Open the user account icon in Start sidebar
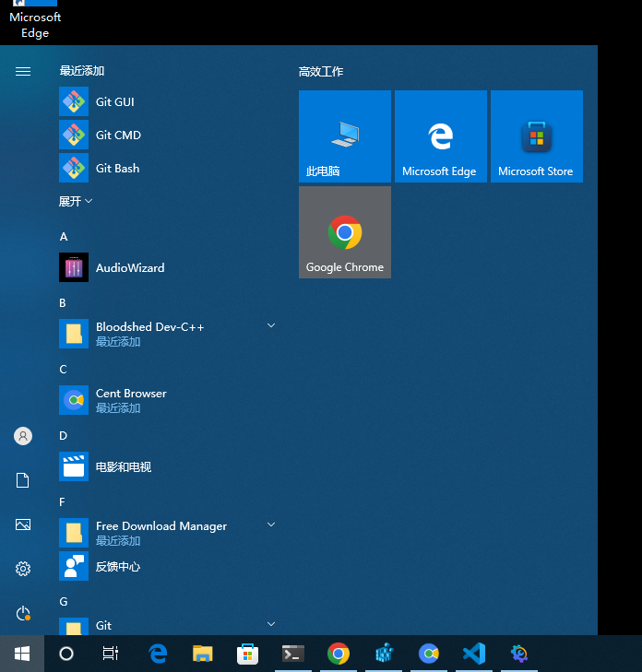The height and width of the screenshot is (672, 642). [x=23, y=436]
